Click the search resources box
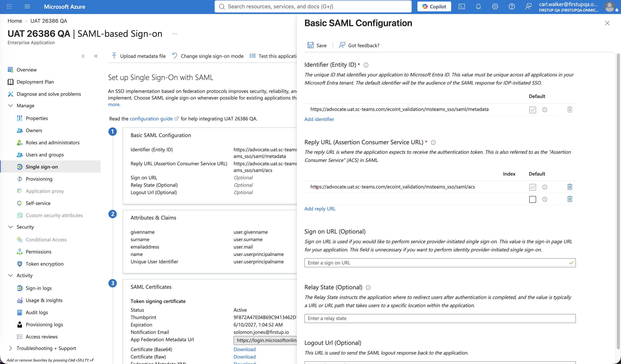The height and width of the screenshot is (364, 621). (313, 7)
